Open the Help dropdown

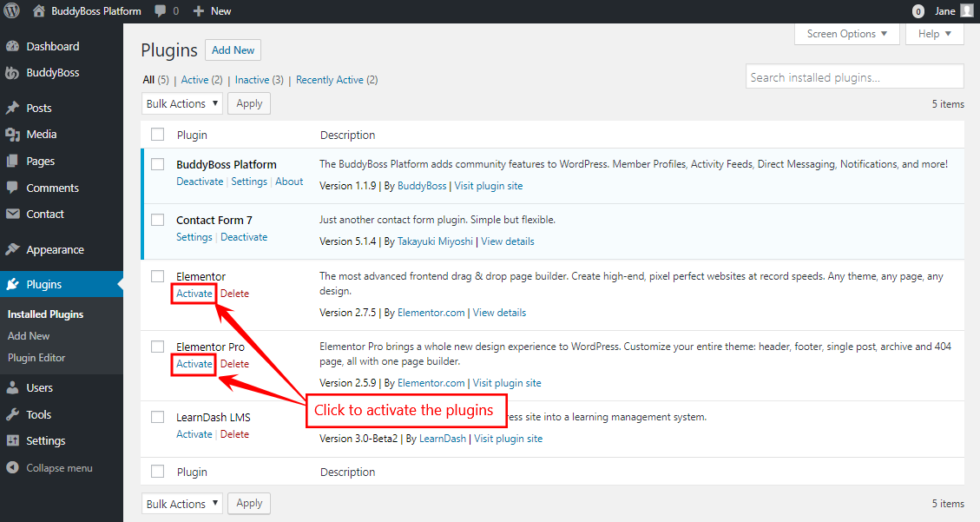click(x=934, y=33)
